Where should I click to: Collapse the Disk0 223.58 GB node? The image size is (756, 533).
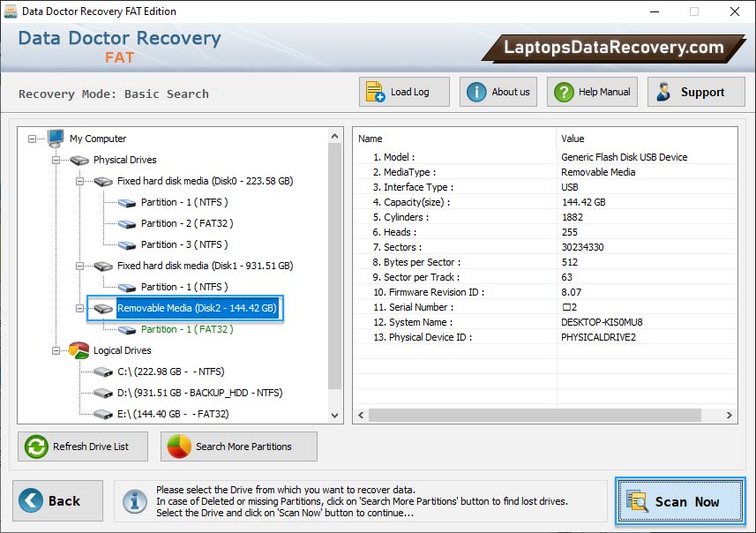coord(80,182)
